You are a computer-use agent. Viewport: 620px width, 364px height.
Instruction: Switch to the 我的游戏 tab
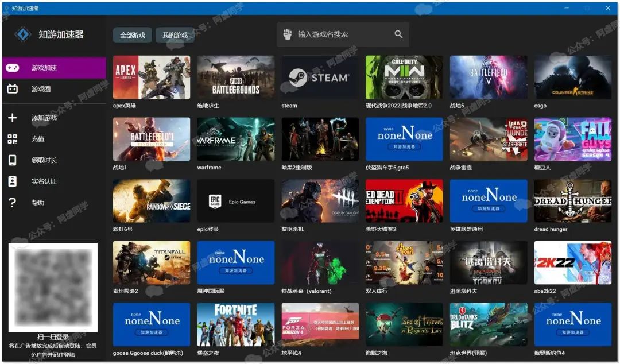click(175, 35)
